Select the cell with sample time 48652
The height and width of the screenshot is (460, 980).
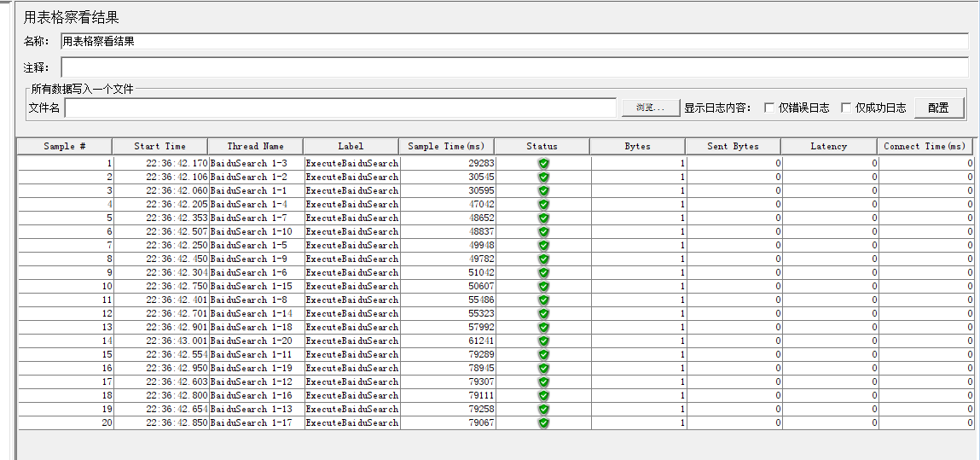[448, 218]
